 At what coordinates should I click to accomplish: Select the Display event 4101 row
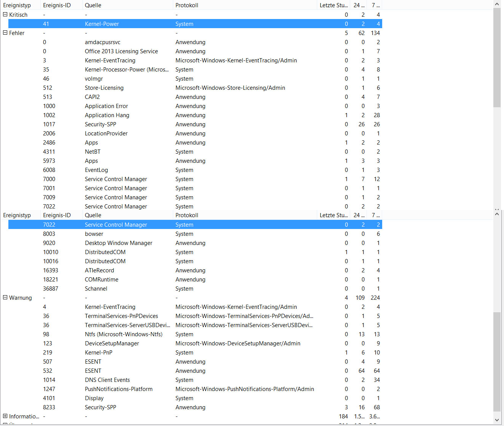(x=195, y=398)
